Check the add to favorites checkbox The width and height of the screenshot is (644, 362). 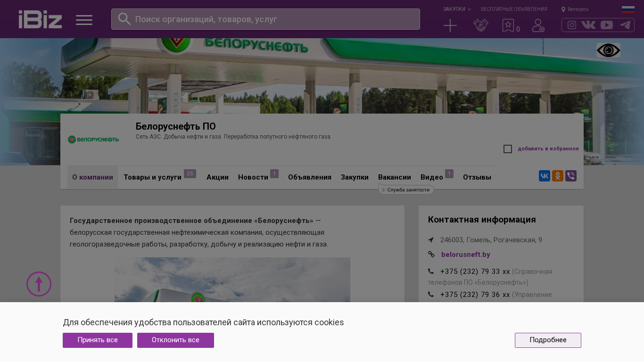click(508, 149)
